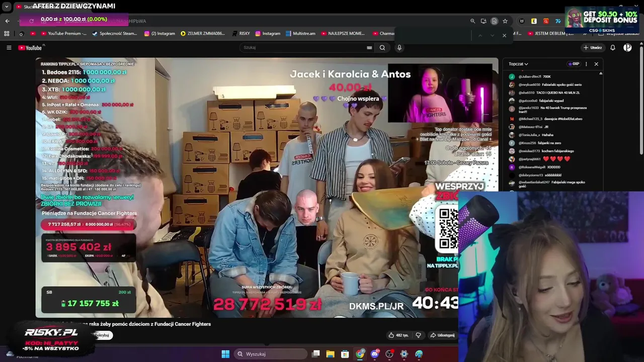This screenshot has width=644, height=362.
Task: Open the YouTube account avatar menu
Action: coord(627,48)
